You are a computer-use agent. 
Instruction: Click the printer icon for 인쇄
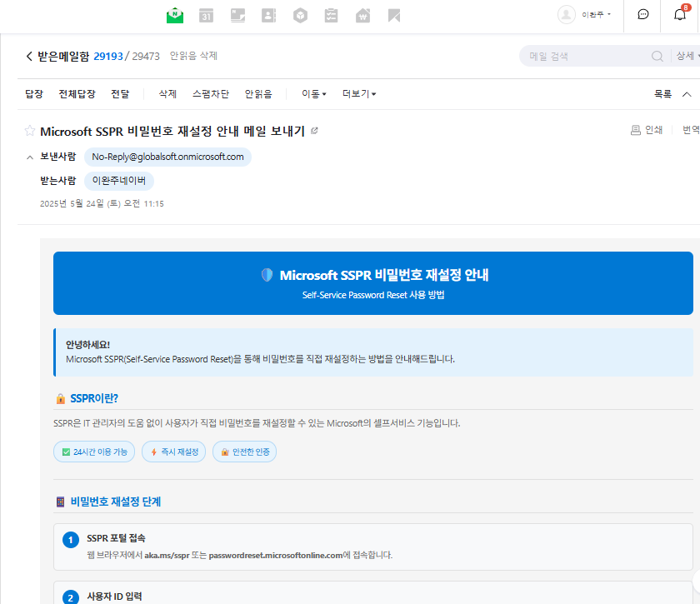(x=636, y=130)
